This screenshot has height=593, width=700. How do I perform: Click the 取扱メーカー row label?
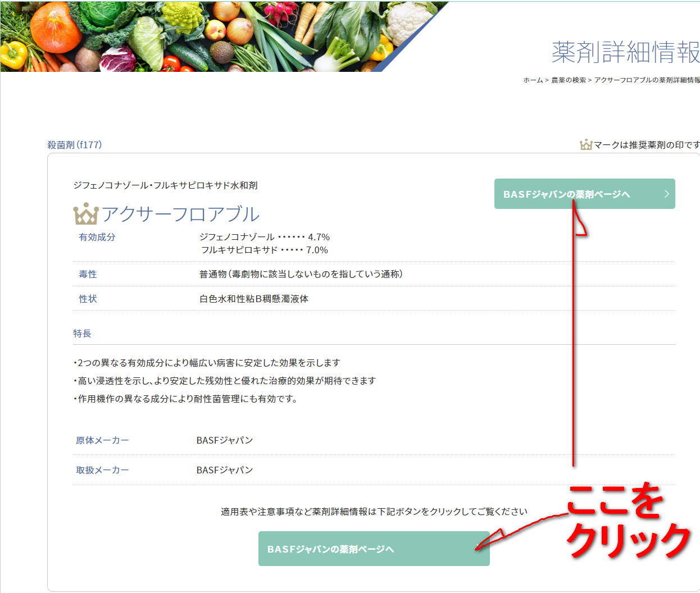pyautogui.click(x=102, y=470)
